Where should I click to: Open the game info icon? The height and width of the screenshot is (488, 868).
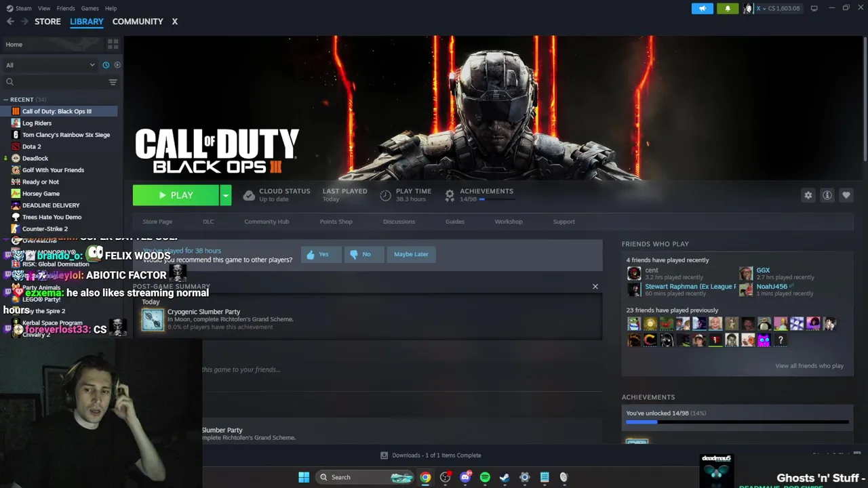827,195
